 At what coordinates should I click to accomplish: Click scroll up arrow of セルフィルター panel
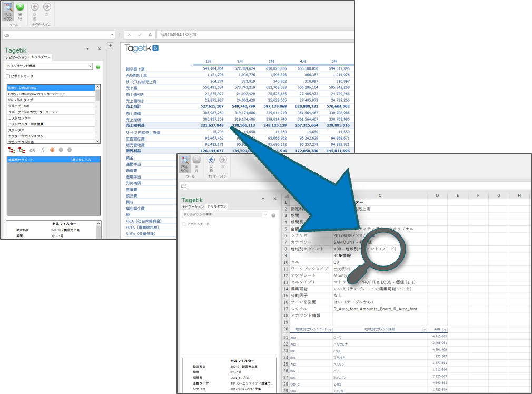pos(98,224)
